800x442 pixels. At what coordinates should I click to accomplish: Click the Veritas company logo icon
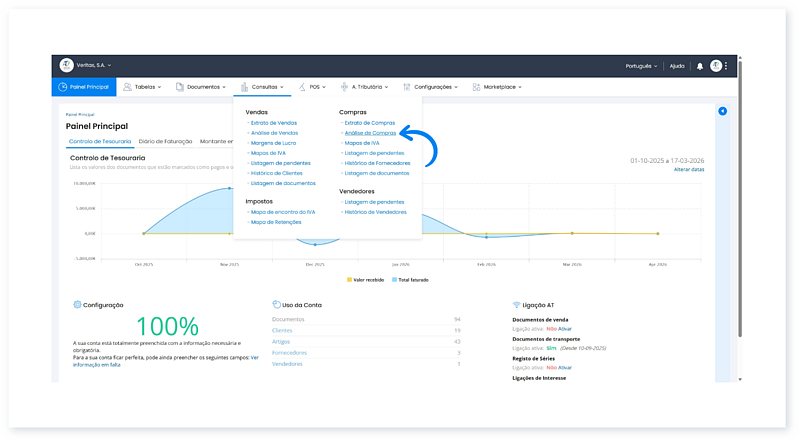coord(67,65)
